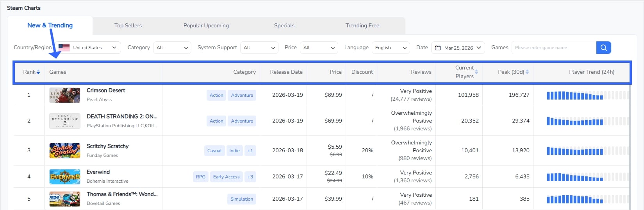
Task: Click the DEATH STRANDING 2 game title
Action: coord(122,116)
